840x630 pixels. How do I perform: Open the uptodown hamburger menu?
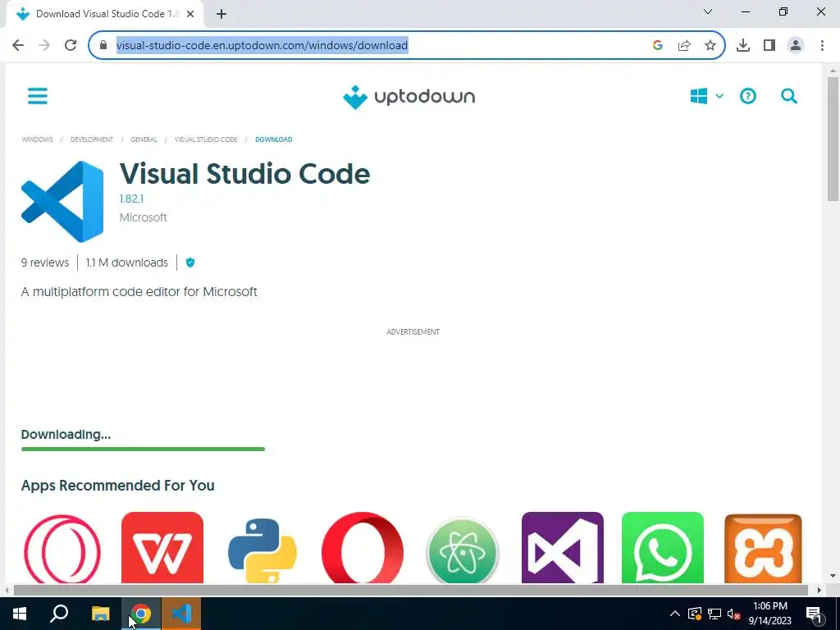[38, 97]
